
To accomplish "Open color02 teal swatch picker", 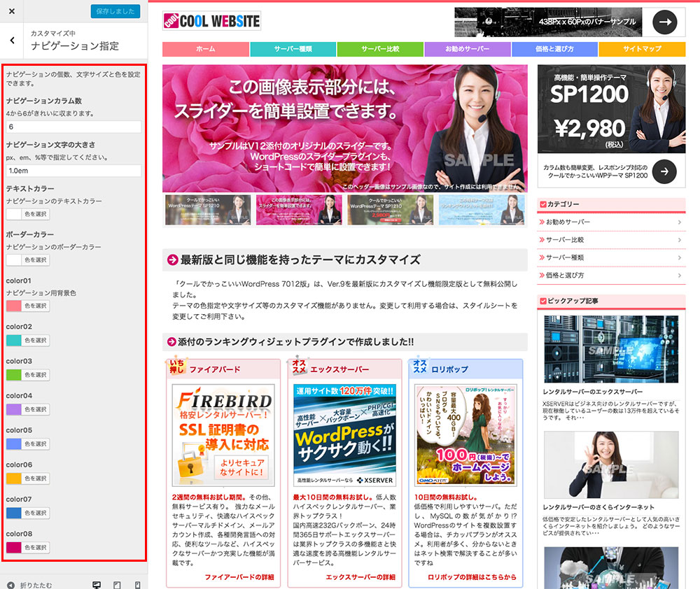I will click(28, 341).
